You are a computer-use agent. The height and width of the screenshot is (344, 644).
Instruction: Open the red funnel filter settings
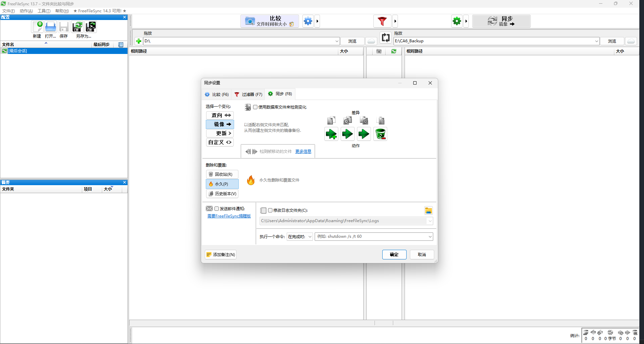[382, 21]
